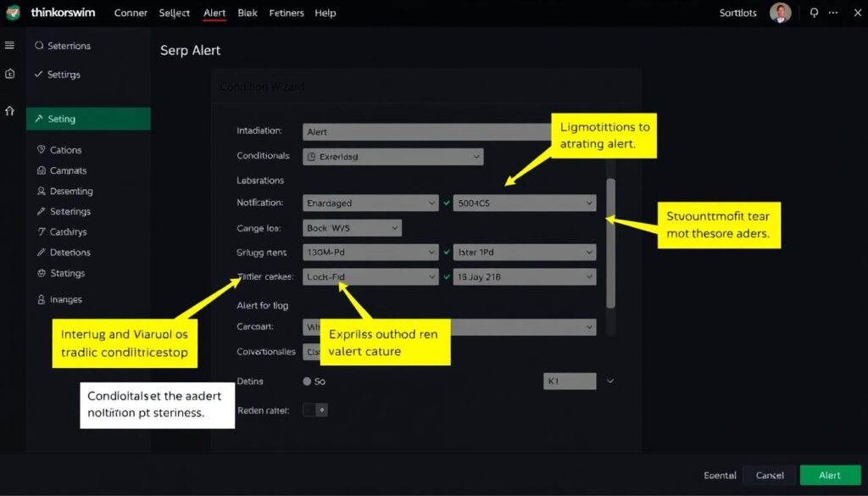Open the Help menu
Image resolution: width=868 pixels, height=496 pixels.
click(325, 13)
